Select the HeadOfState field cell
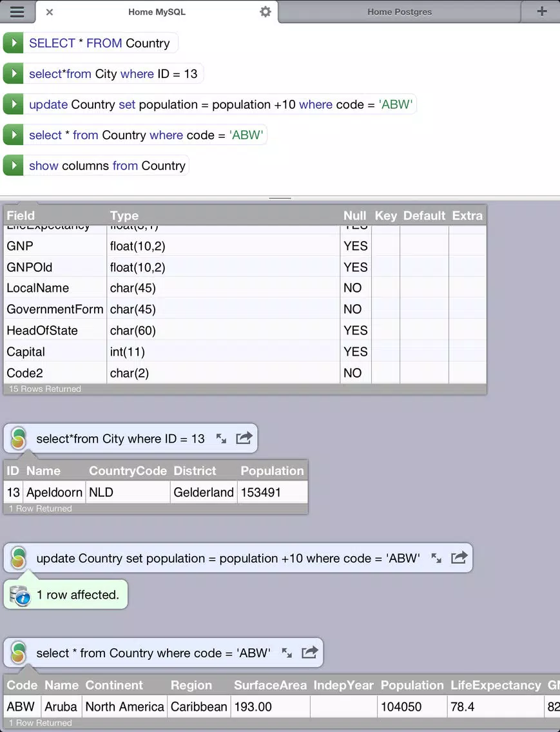This screenshot has height=732, width=560. click(x=55, y=331)
